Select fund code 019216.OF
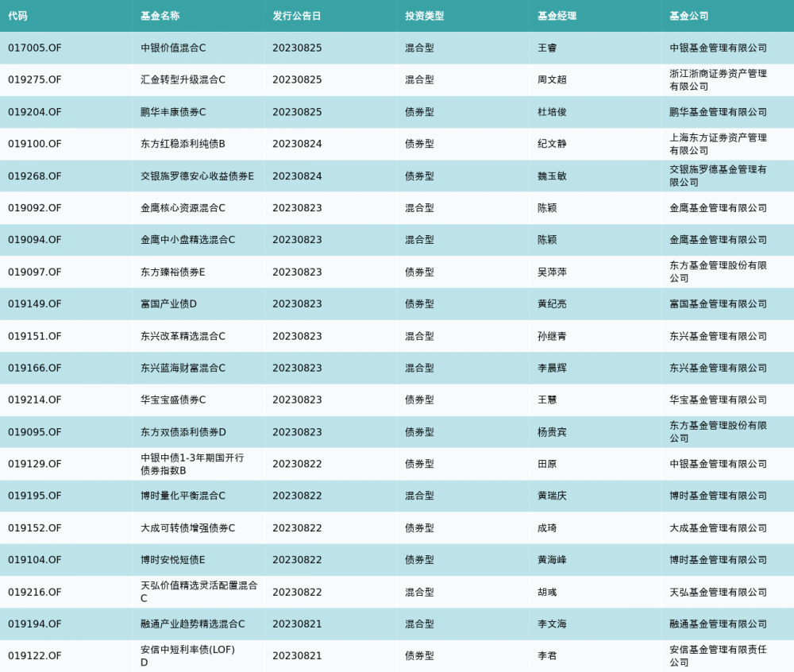 pyautogui.click(x=34, y=592)
